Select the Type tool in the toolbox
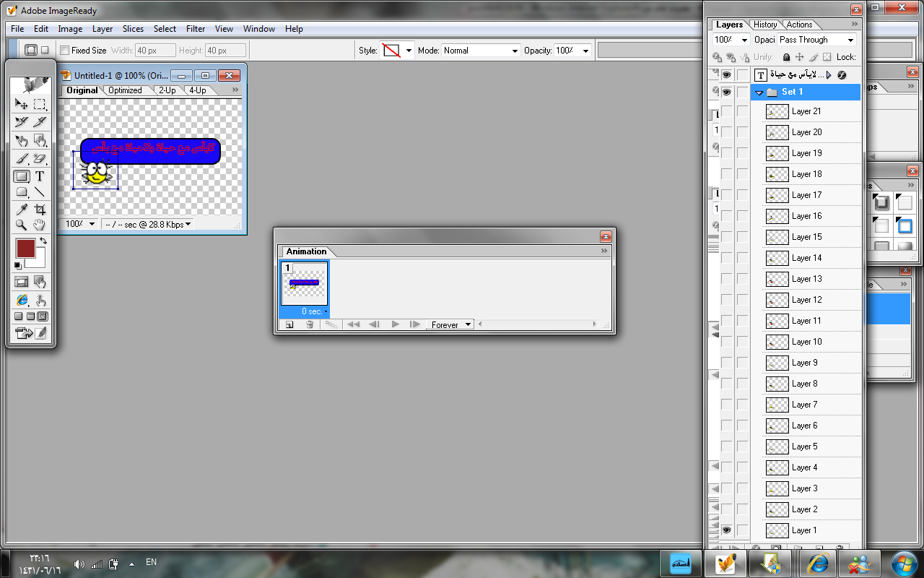 click(x=40, y=176)
